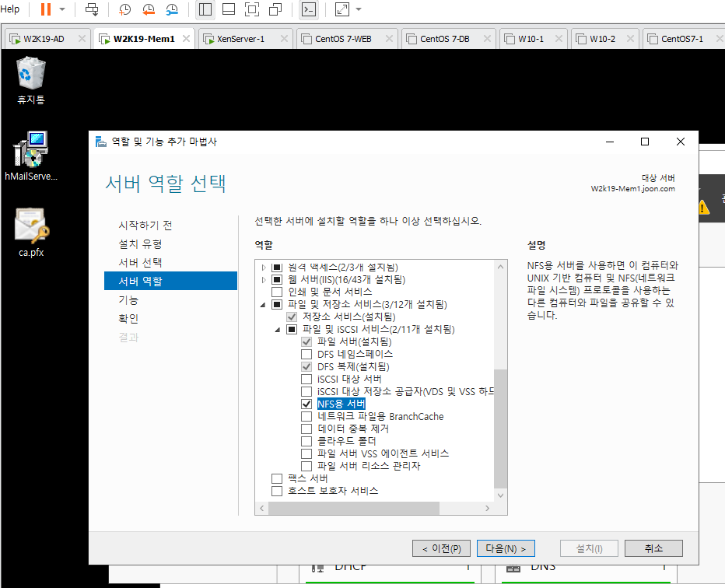The width and height of the screenshot is (725, 588).
Task: Close the CentOS 7-WEB tab
Action: click(389, 39)
